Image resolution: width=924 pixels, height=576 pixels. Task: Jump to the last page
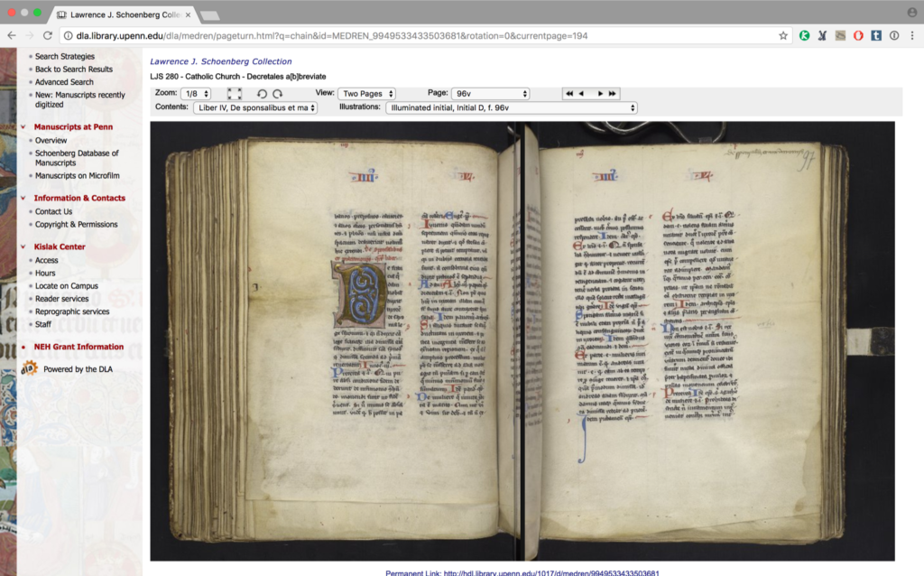tap(613, 94)
